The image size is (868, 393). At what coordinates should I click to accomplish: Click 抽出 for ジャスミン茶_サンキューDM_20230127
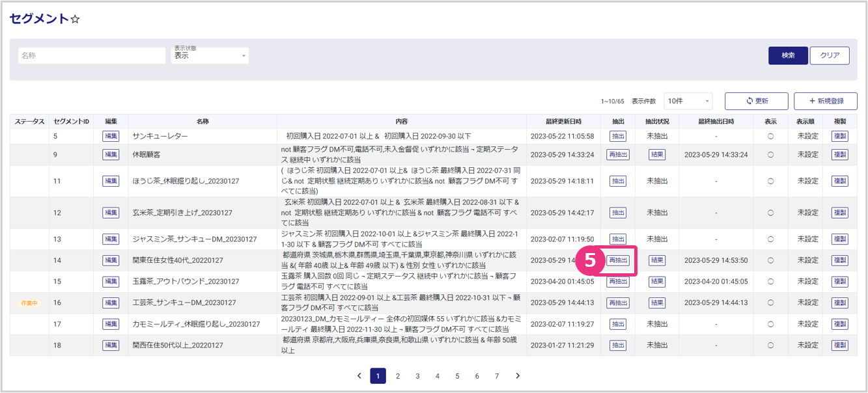pyautogui.click(x=618, y=239)
